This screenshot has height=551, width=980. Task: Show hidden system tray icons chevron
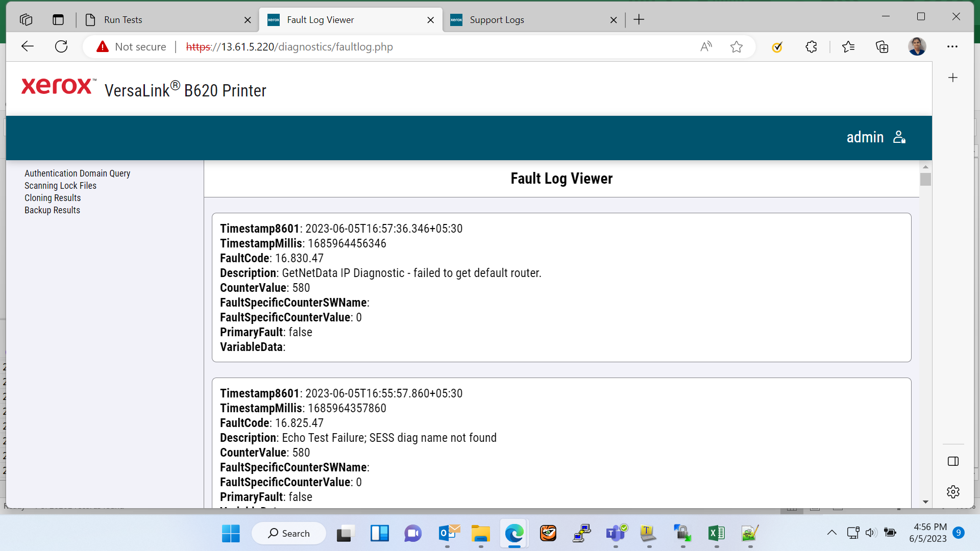click(x=831, y=533)
